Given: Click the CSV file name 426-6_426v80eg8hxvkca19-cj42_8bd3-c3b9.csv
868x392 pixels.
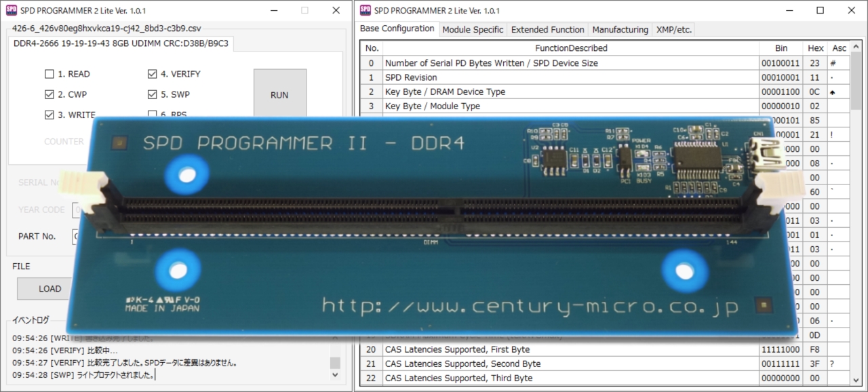Looking at the screenshot, I should (x=106, y=28).
